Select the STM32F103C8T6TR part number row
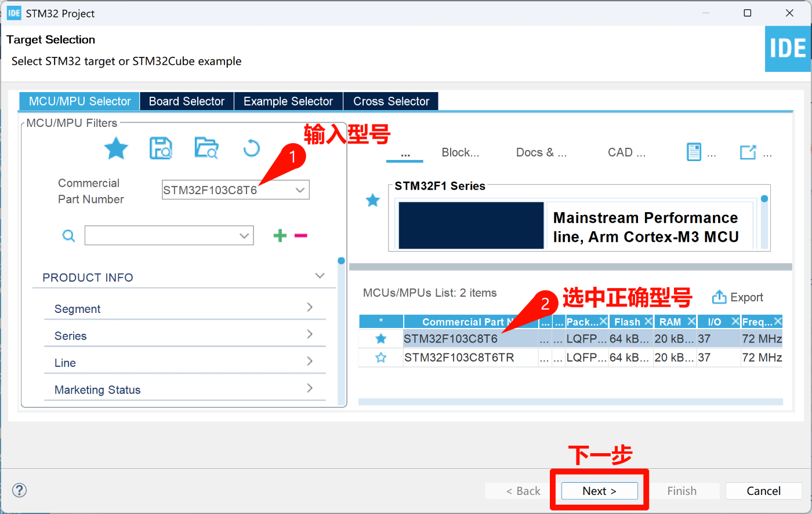Viewport: 812px width, 514px height. (459, 358)
